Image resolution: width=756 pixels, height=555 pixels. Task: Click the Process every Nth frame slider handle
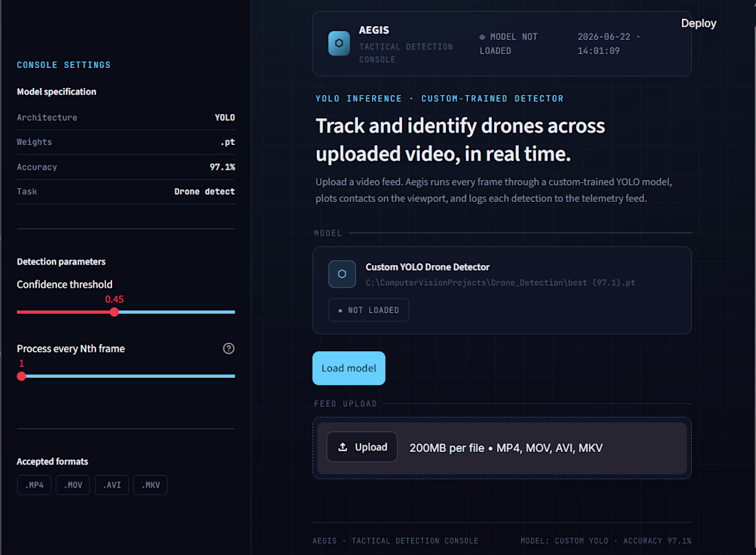coord(21,376)
